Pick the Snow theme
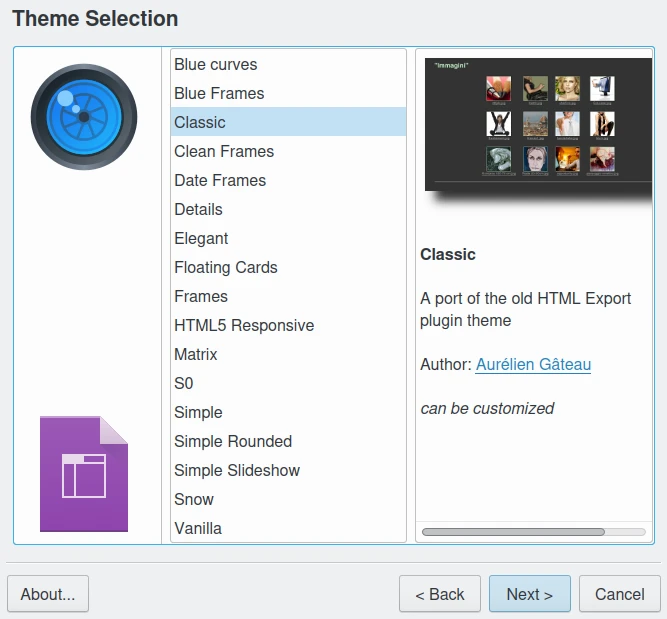667x619 pixels. coord(194,499)
